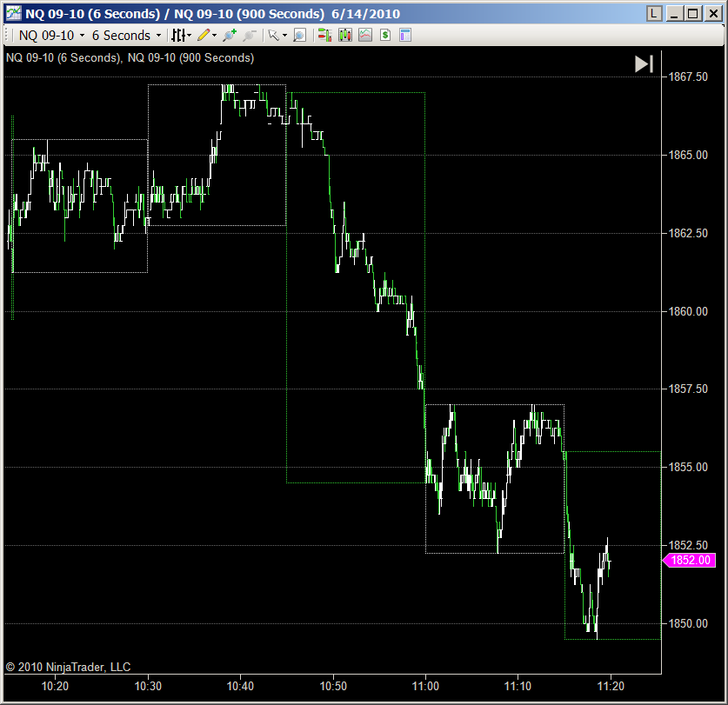728x705 pixels.
Task: Open the data series candlestick icon
Action: (345, 36)
